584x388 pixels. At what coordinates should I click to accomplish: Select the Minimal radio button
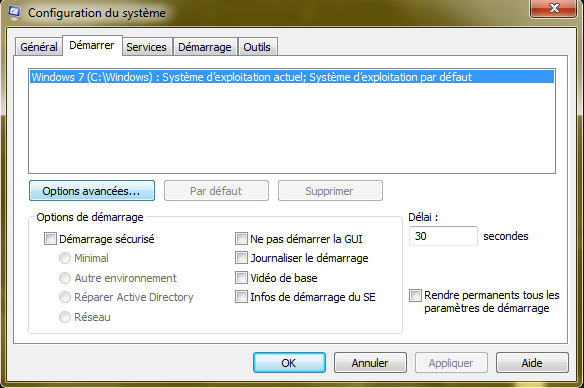pyautogui.click(x=65, y=258)
